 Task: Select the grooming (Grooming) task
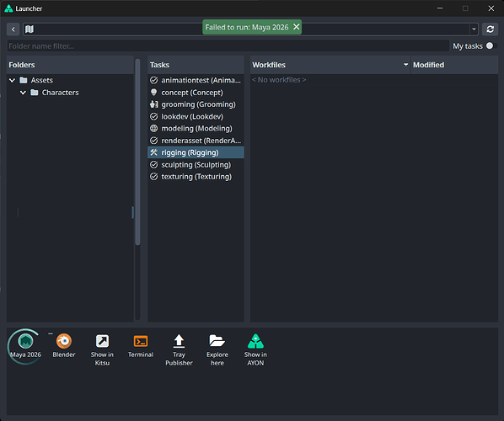[196, 104]
